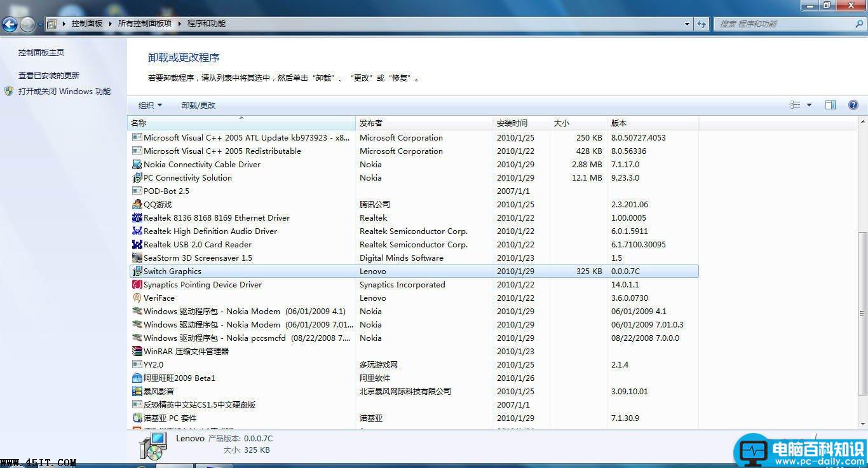868x468 pixels.
Task: Click the QQ游戏 icon
Action: tap(137, 204)
